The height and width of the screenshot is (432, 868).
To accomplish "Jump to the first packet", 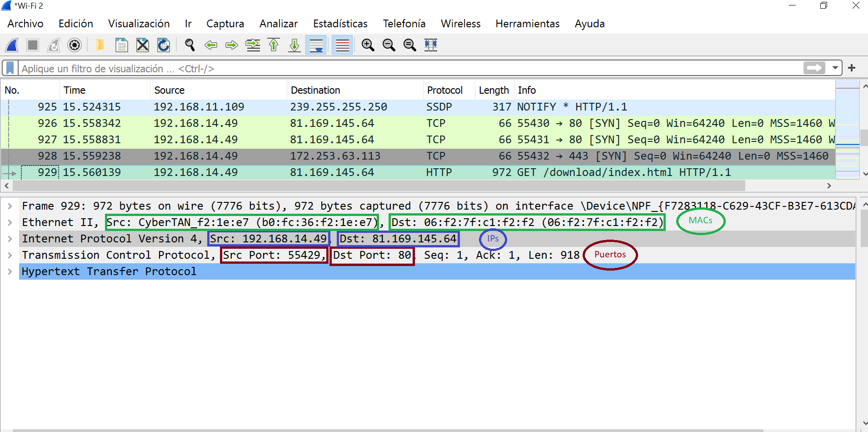I will click(274, 45).
